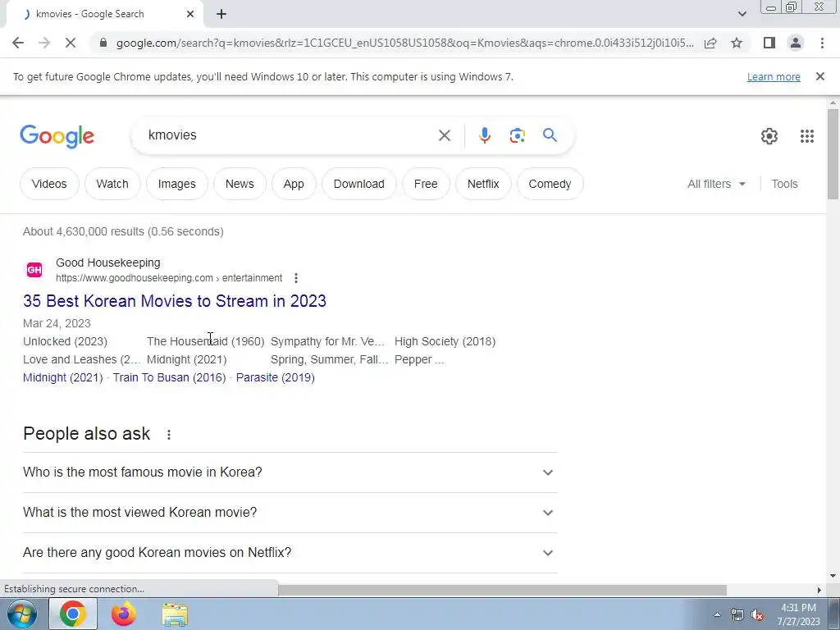
Task: Select the App filter chip
Action: 294,184
